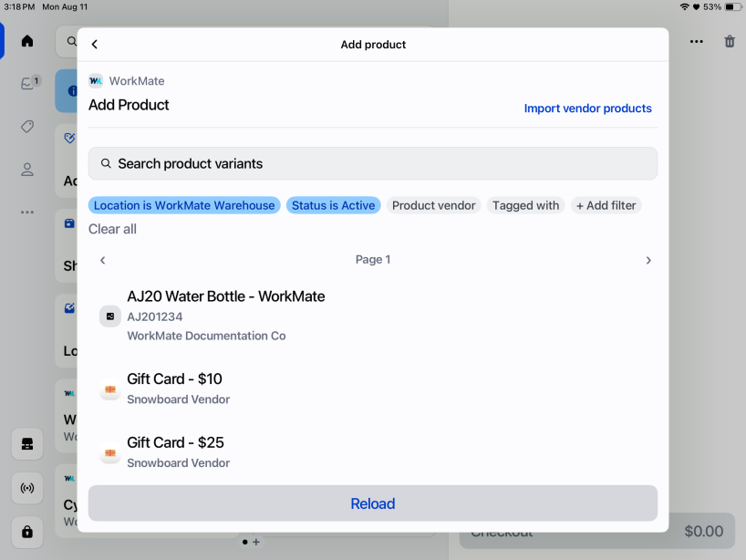The width and height of the screenshot is (746, 560).
Task: Click the Add filter chip
Action: 606,205
